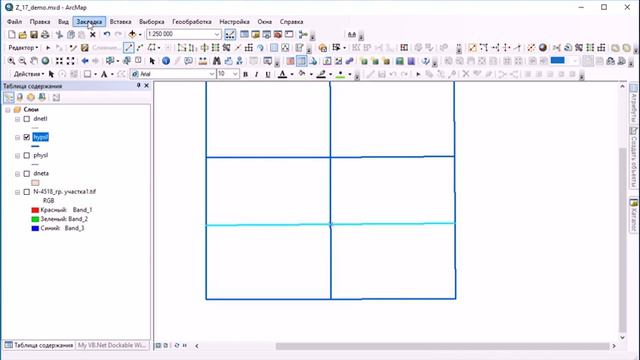Viewport: 640px width, 360px height.
Task: Select the highlighted cyan line feature
Action: [330, 224]
